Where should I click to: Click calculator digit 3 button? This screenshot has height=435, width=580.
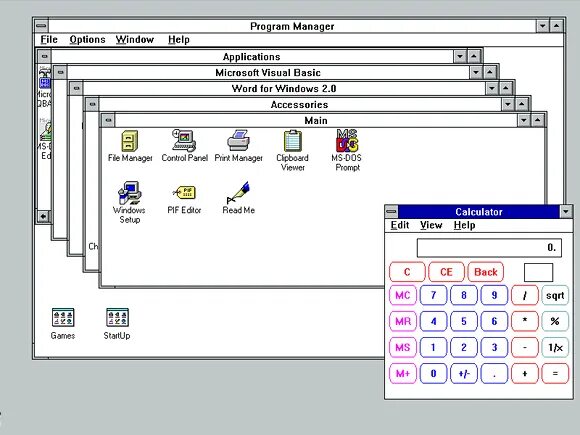click(x=494, y=347)
